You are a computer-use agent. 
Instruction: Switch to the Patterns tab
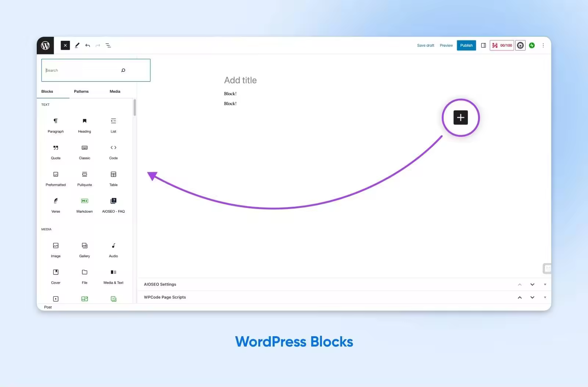tap(81, 92)
